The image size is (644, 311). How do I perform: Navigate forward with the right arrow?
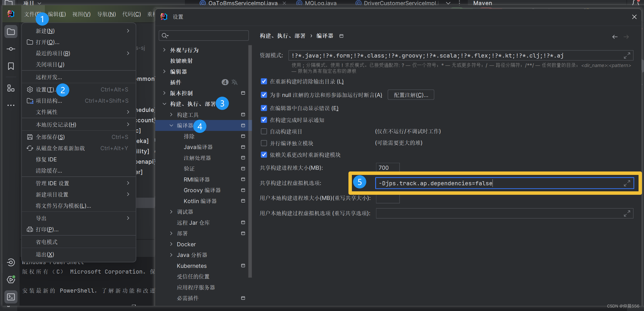[x=626, y=37]
